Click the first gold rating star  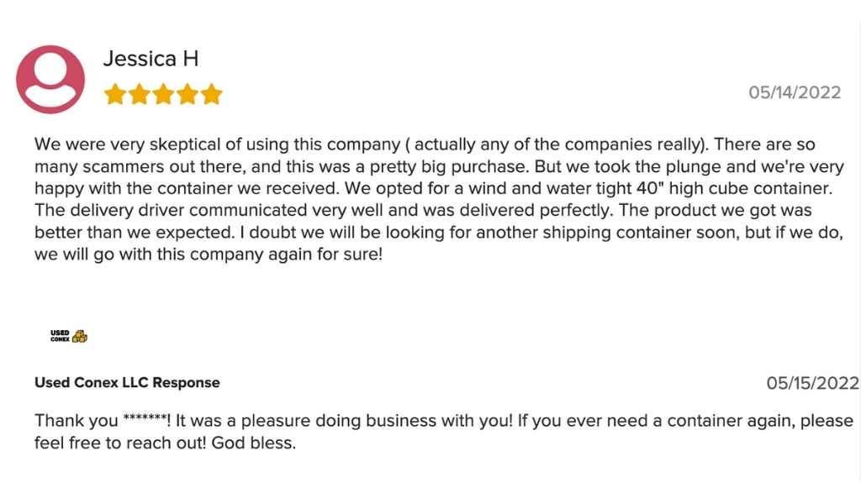115,94
